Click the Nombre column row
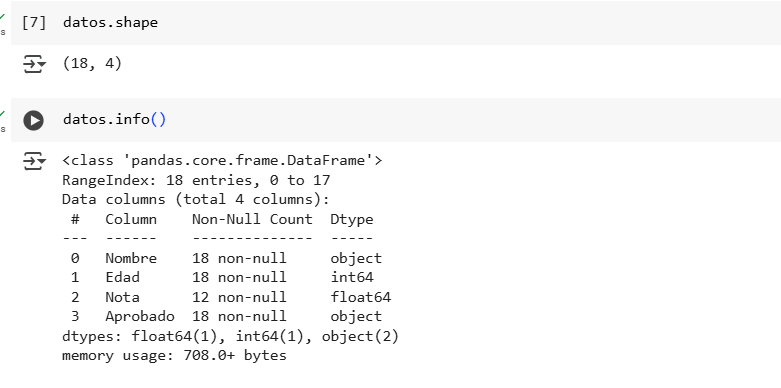781x388 pixels. pos(222,258)
